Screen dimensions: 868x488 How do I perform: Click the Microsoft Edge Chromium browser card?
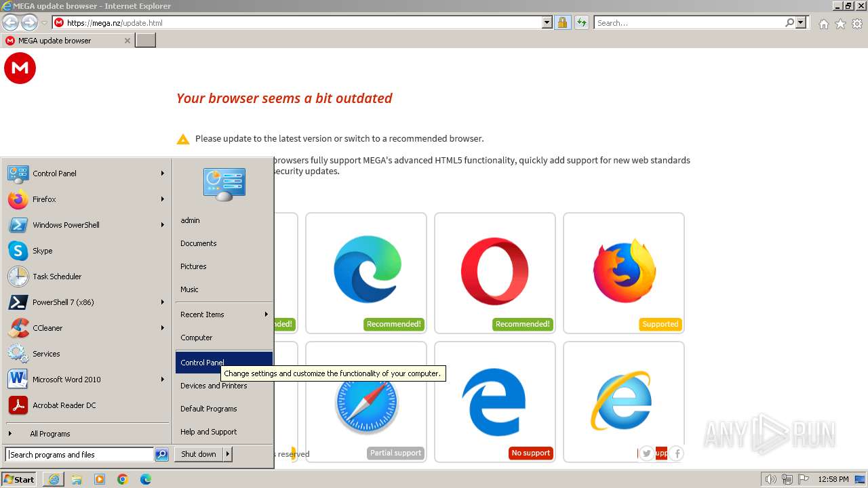tap(366, 273)
